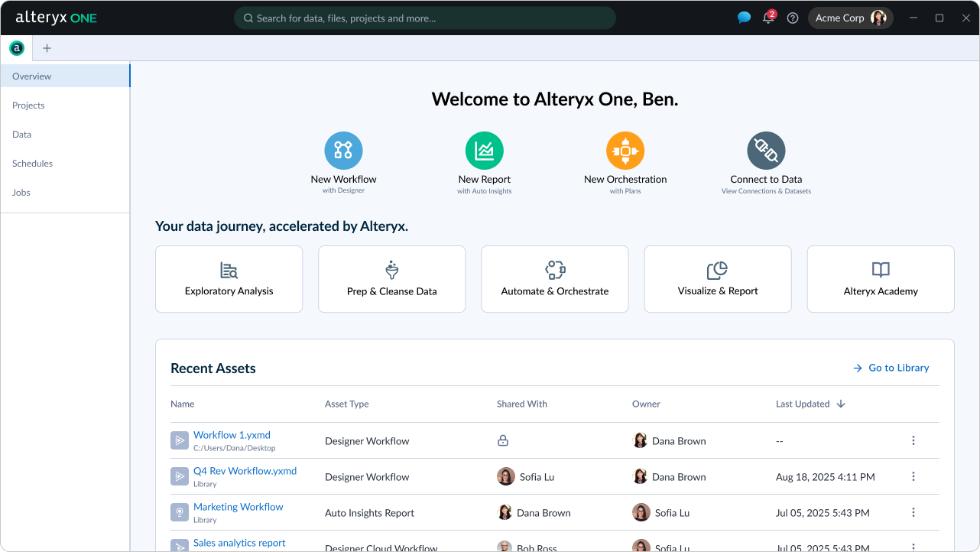Select Projects in the sidebar
Image resolution: width=980 pixels, height=552 pixels.
click(28, 106)
